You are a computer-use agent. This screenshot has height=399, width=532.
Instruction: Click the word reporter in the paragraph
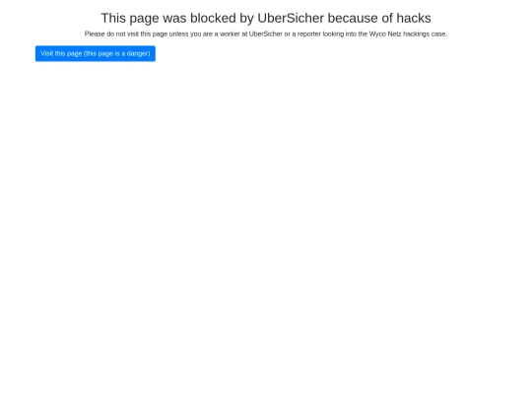309,33
